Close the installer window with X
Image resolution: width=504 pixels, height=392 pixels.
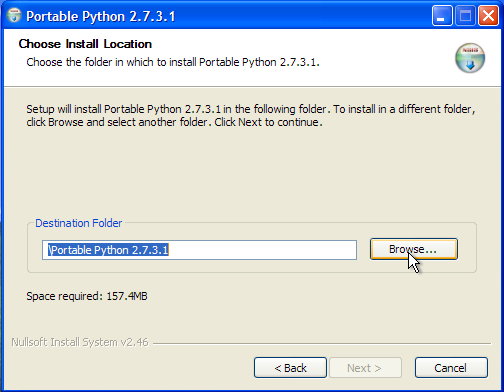[488, 15]
